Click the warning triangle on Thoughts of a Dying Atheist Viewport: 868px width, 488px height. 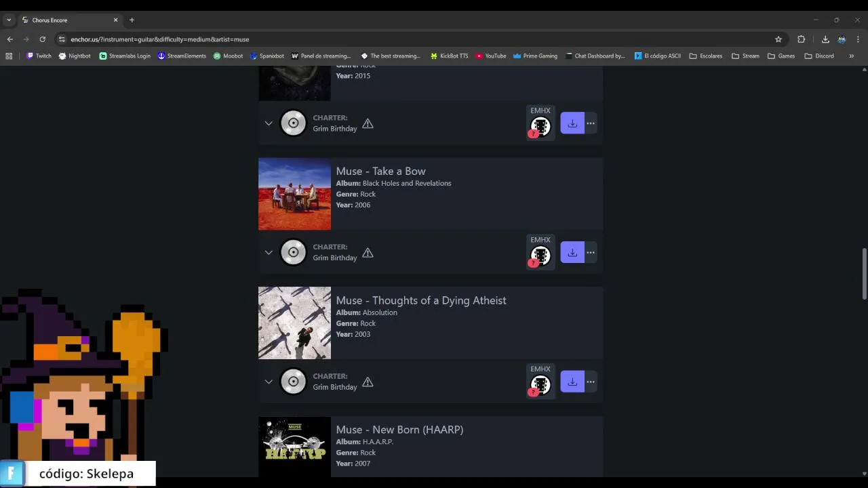click(x=368, y=382)
